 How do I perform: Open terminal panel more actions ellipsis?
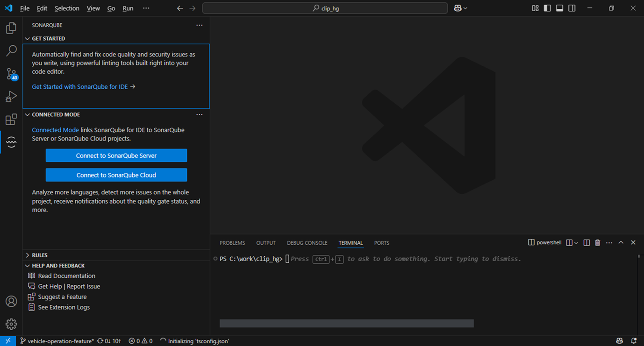click(x=609, y=243)
